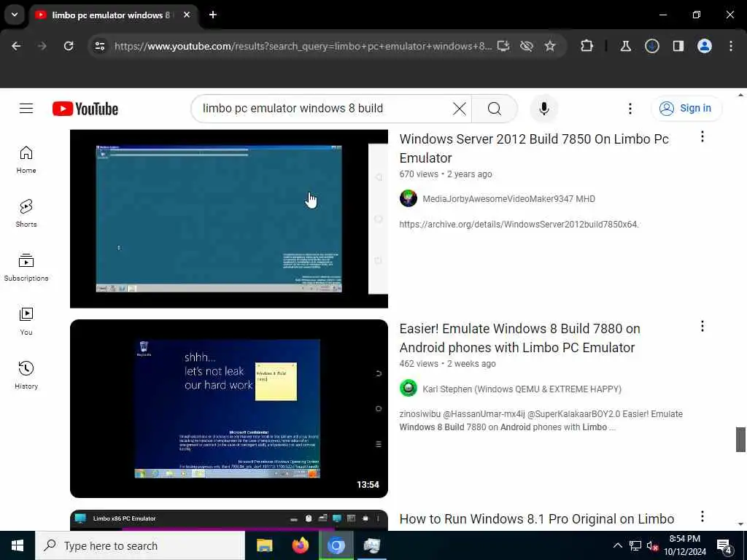Clear the YouTube search box text

[460, 109]
